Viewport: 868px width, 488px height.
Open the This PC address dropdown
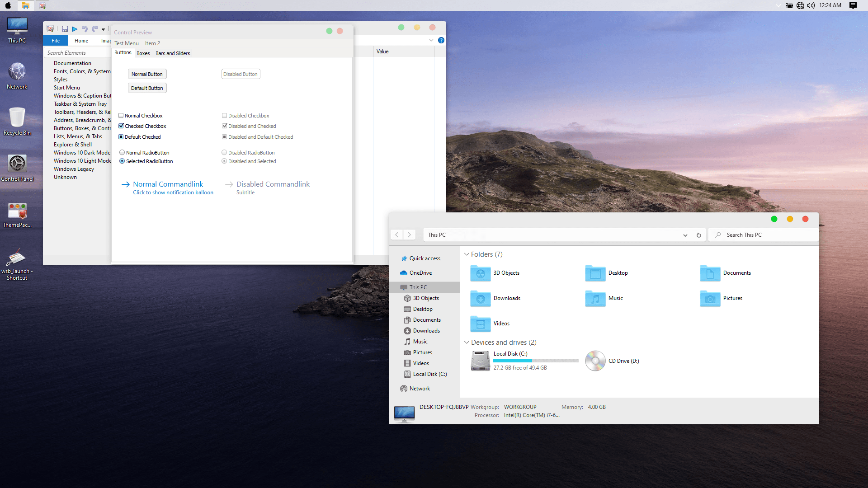point(684,234)
